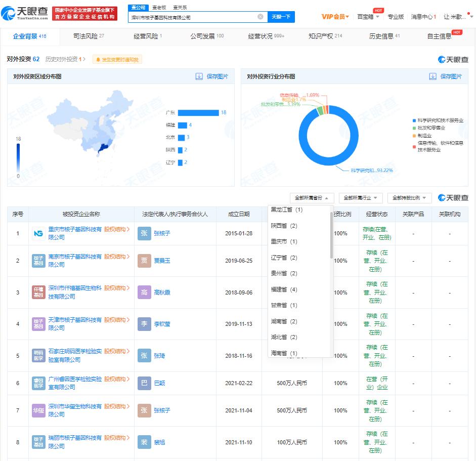Click the 巴 avatar for 巴颖

[x=144, y=383]
